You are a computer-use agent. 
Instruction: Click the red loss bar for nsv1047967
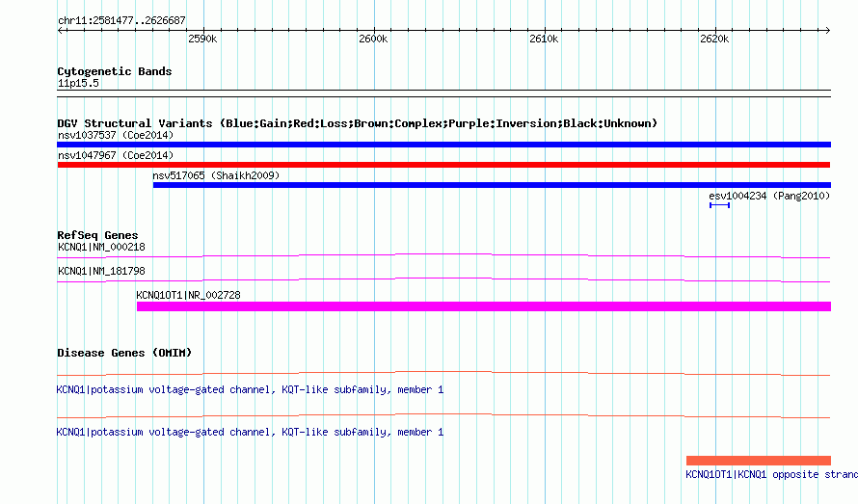[x=443, y=165]
